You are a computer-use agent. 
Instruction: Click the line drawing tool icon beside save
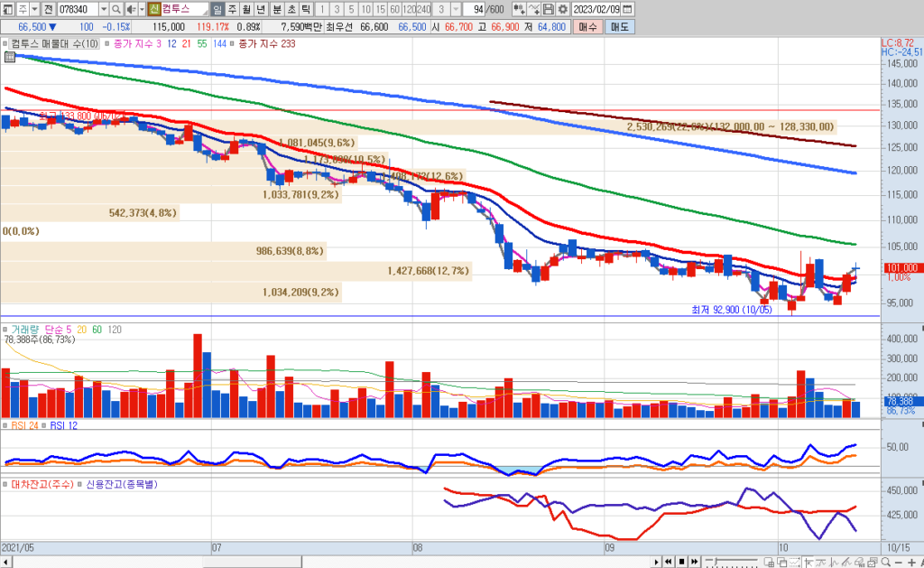point(534,9)
